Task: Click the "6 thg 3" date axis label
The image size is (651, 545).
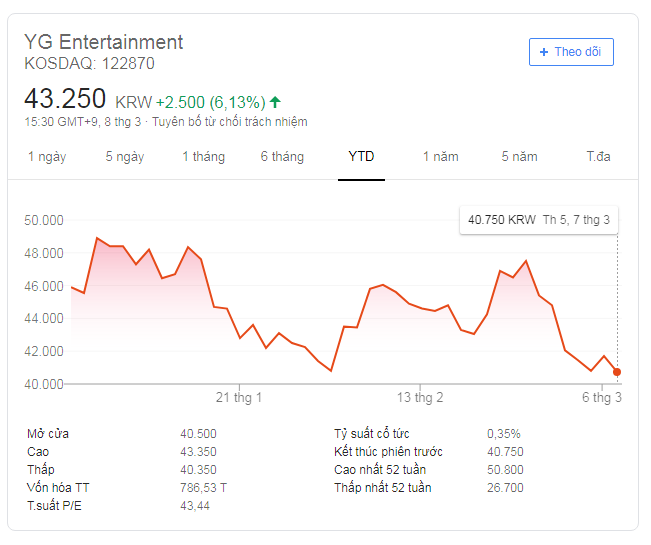Action: point(602,398)
